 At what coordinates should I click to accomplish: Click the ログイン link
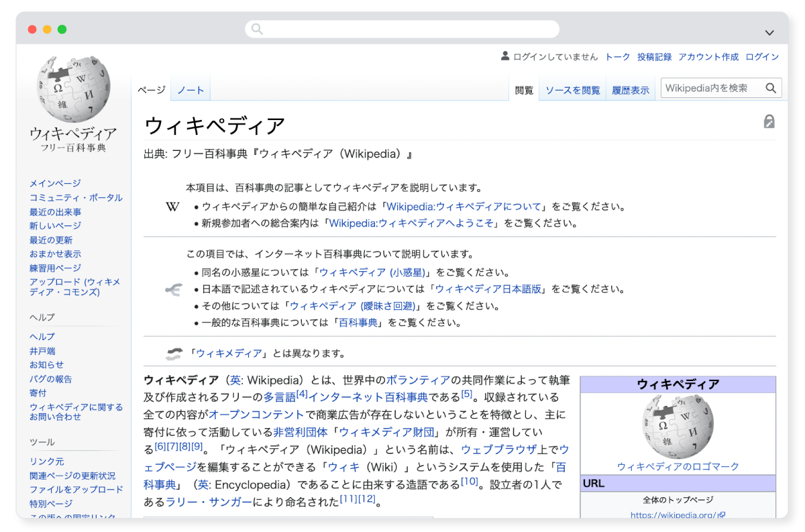[x=762, y=57]
